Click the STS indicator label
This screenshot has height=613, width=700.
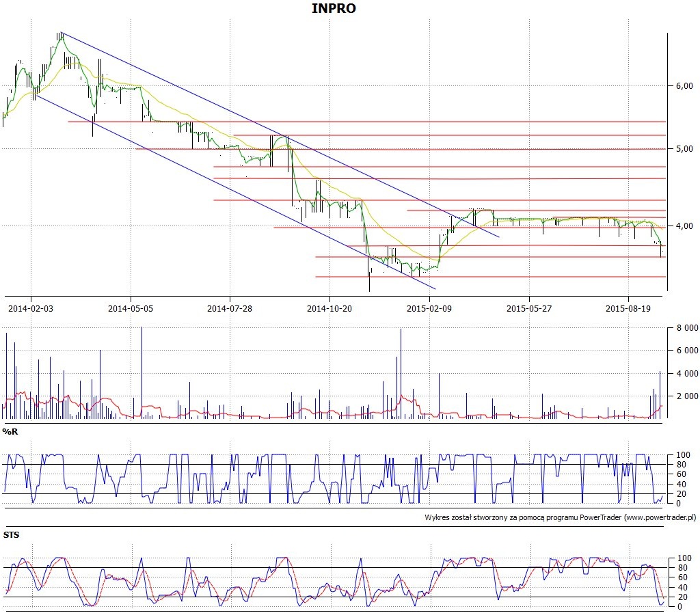click(x=11, y=534)
